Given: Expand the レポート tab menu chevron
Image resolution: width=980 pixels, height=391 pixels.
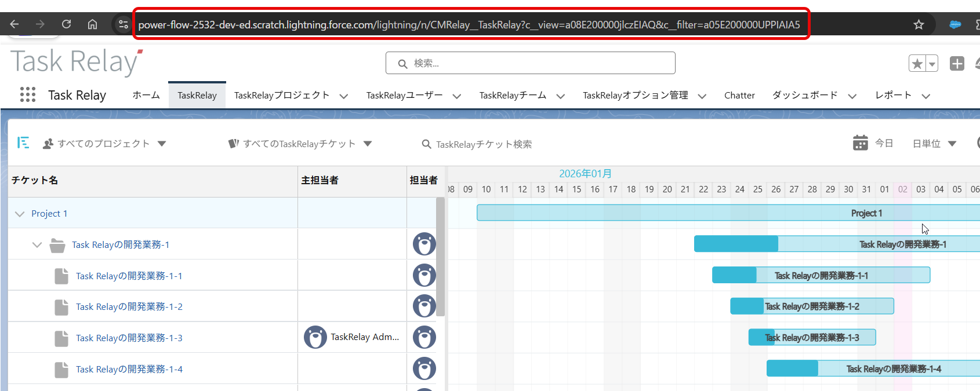Looking at the screenshot, I should [x=925, y=96].
